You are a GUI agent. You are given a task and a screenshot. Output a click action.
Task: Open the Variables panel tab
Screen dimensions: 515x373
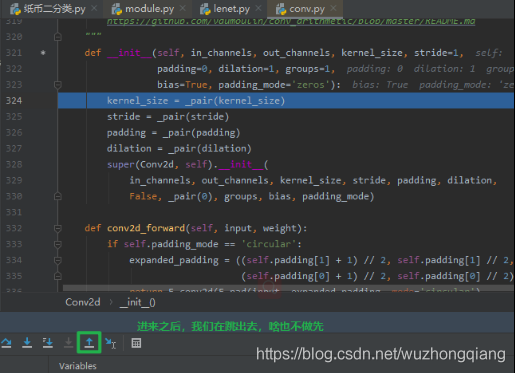(78, 366)
